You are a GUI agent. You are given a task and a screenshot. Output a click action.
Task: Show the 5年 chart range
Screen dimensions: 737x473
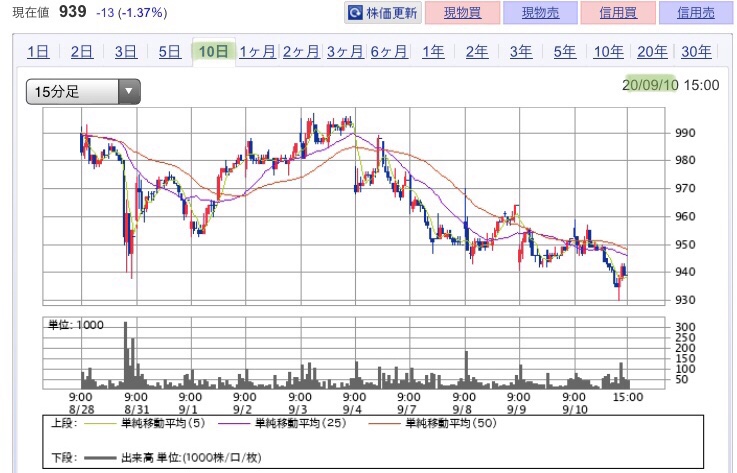[565, 51]
